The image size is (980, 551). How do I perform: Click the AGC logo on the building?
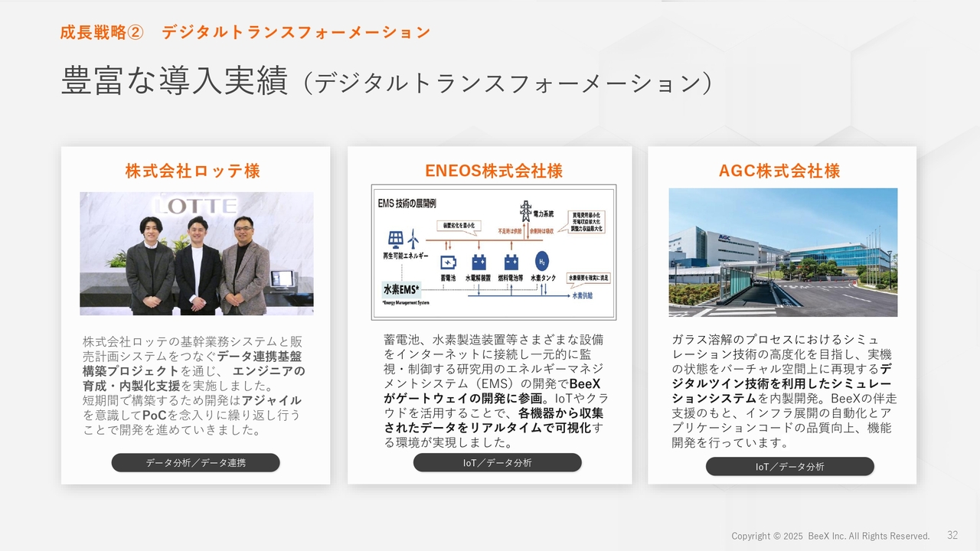pos(725,237)
